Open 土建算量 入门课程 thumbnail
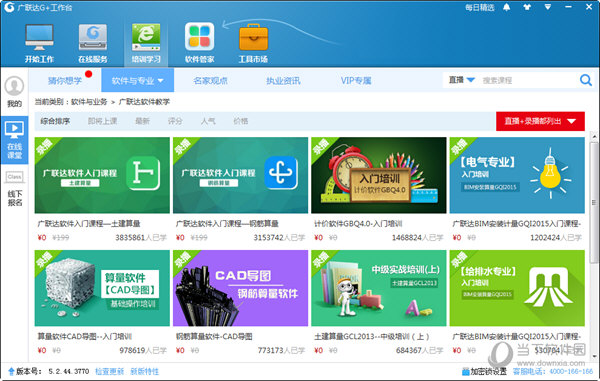This screenshot has width=600, height=381. (x=102, y=175)
